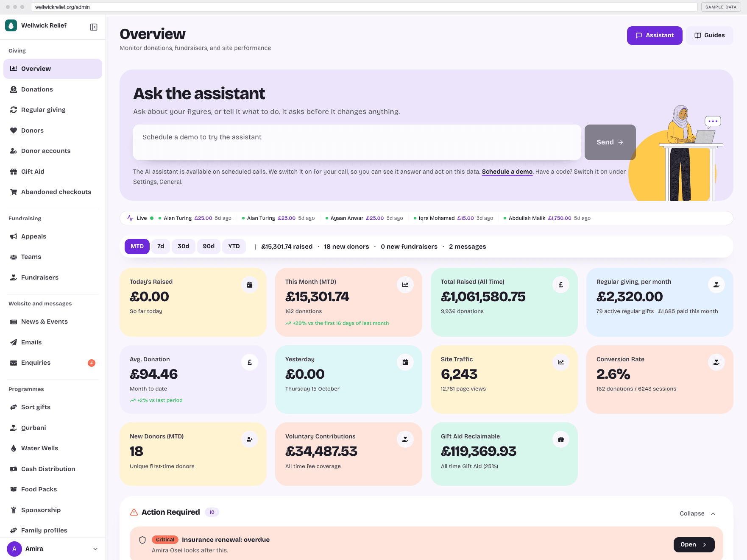Viewport: 747px width, 560px height.
Task: Click add-user icon on New Donors card
Action: (250, 439)
